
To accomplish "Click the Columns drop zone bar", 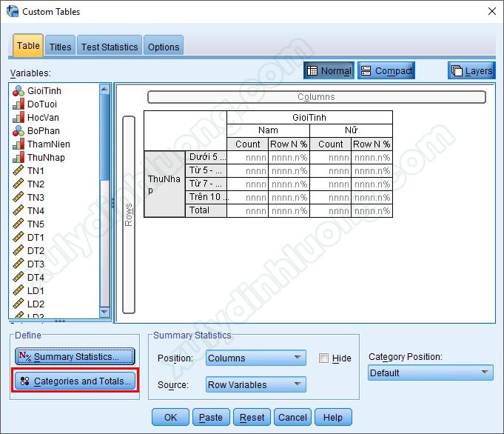I will (x=316, y=97).
